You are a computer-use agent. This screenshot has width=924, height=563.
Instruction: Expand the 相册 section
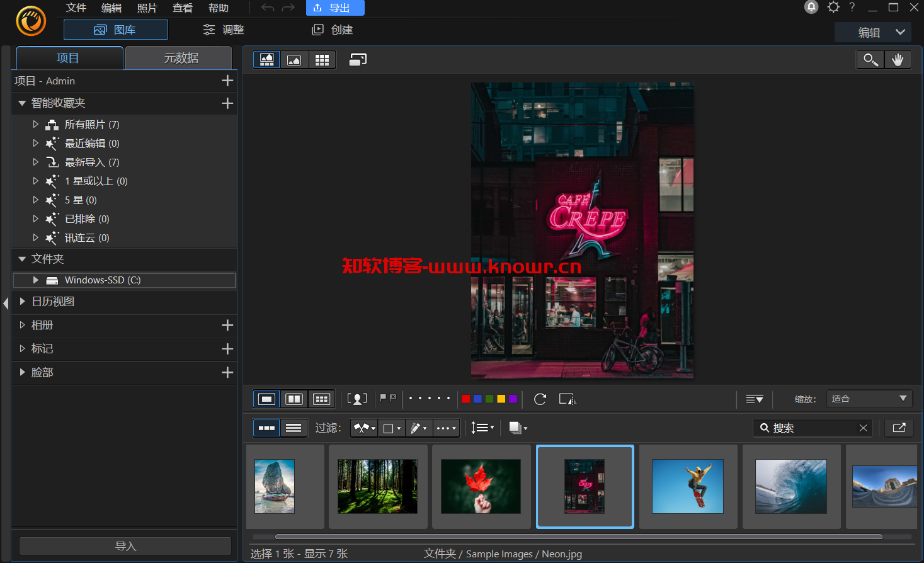tap(22, 325)
